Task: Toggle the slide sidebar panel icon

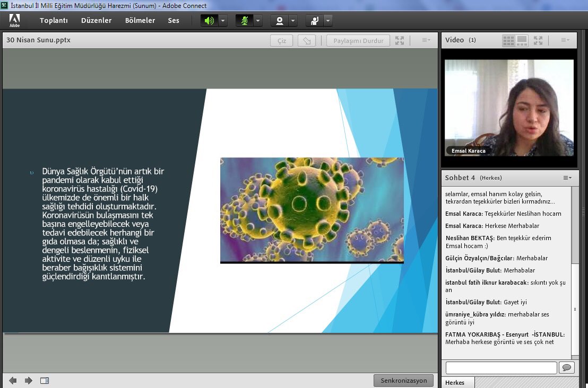Action: pos(44,381)
